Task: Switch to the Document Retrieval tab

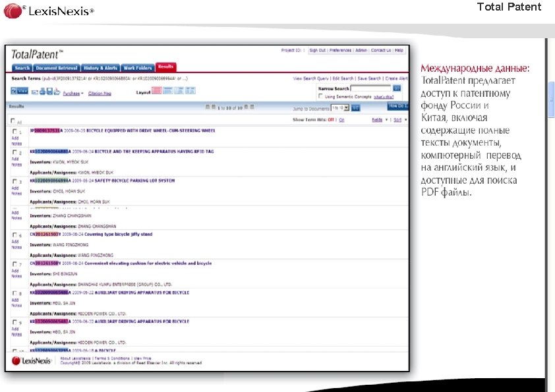Action: 56,68
